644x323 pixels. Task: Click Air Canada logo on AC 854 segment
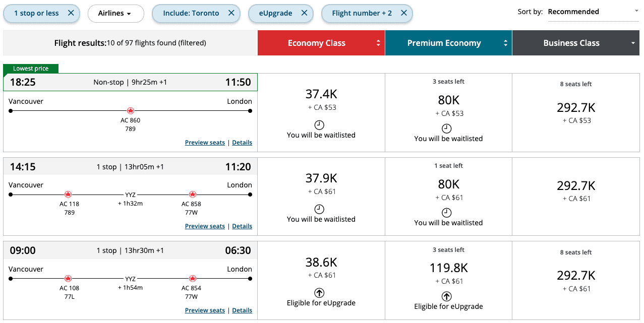pyautogui.click(x=192, y=279)
